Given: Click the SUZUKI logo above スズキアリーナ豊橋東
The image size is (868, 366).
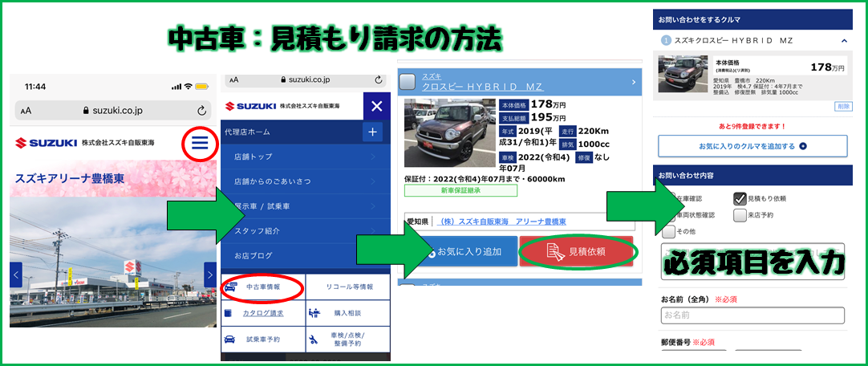Looking at the screenshot, I should pyautogui.click(x=47, y=143).
